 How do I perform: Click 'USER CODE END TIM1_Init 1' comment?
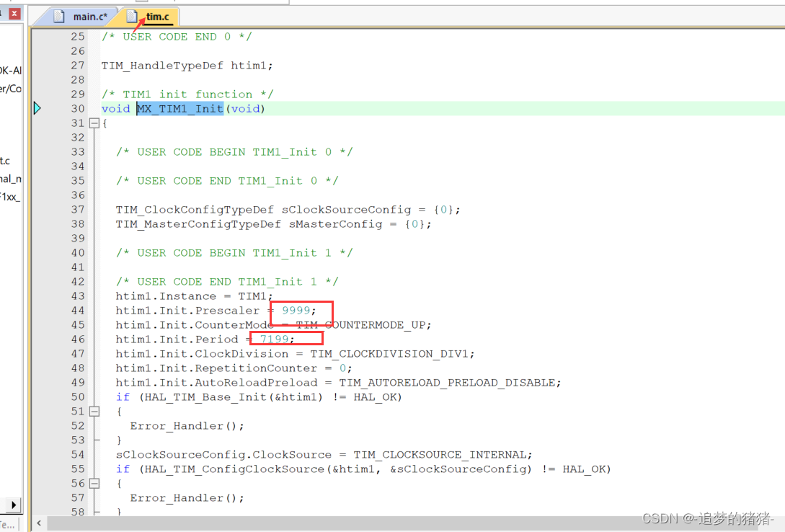tap(227, 282)
